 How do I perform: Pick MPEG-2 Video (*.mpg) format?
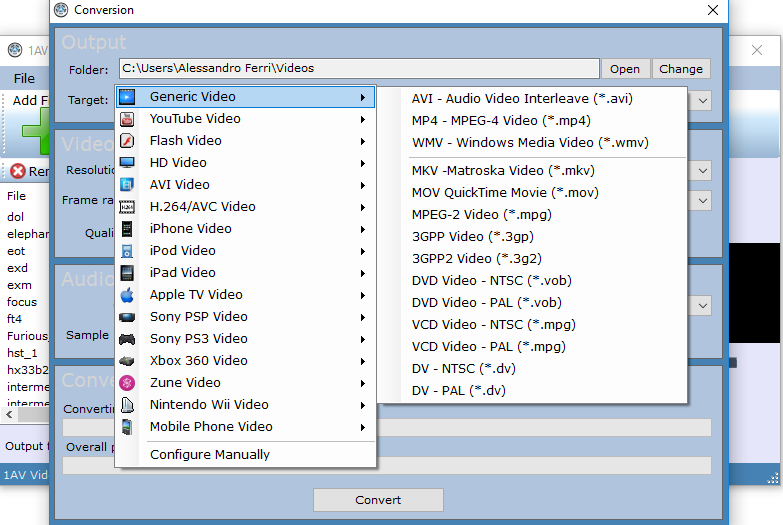point(532,215)
